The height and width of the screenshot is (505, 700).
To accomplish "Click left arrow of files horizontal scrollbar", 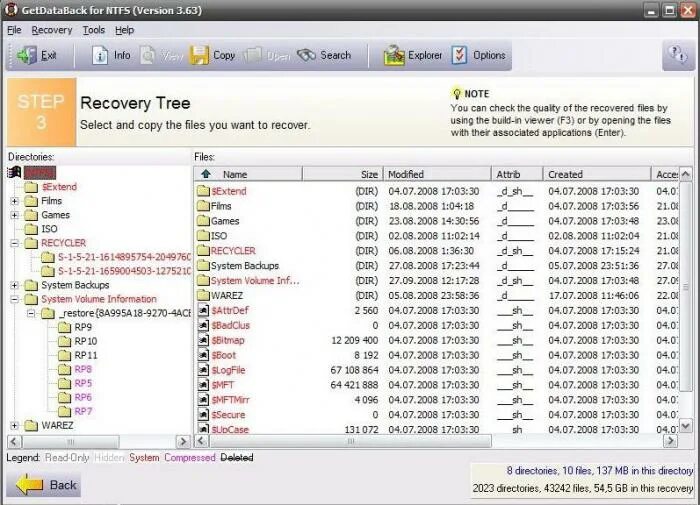I will coord(201,441).
